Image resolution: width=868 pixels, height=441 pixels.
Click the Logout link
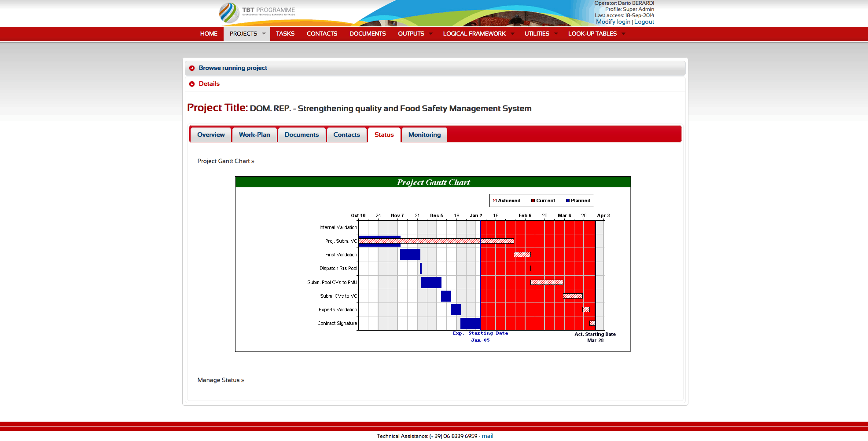pyautogui.click(x=644, y=22)
